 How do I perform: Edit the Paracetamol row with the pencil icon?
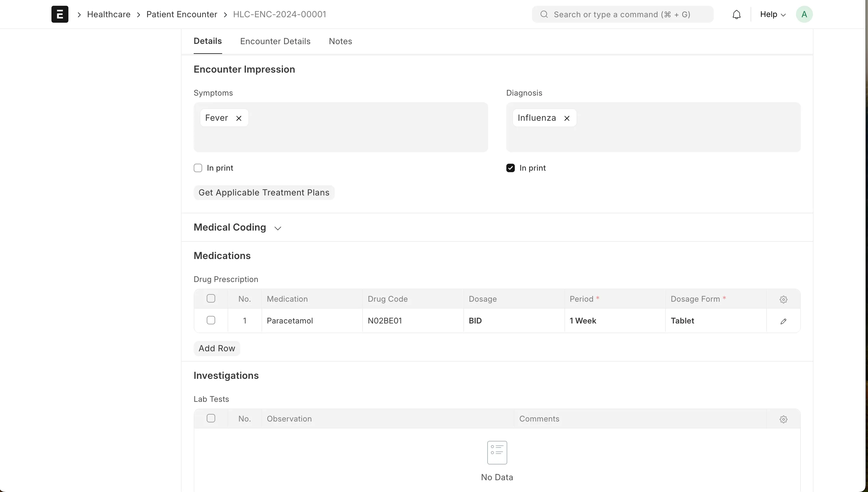tap(784, 321)
